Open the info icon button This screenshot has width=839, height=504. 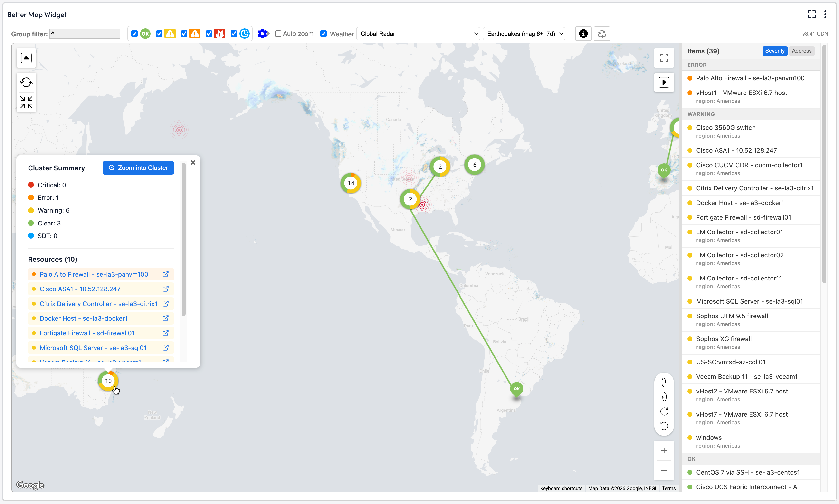(583, 34)
